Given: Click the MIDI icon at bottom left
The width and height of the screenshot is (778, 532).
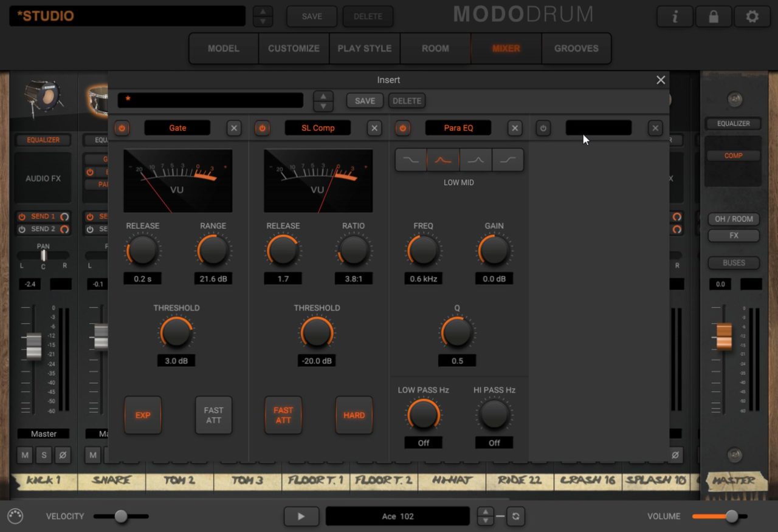Looking at the screenshot, I should [x=15, y=516].
